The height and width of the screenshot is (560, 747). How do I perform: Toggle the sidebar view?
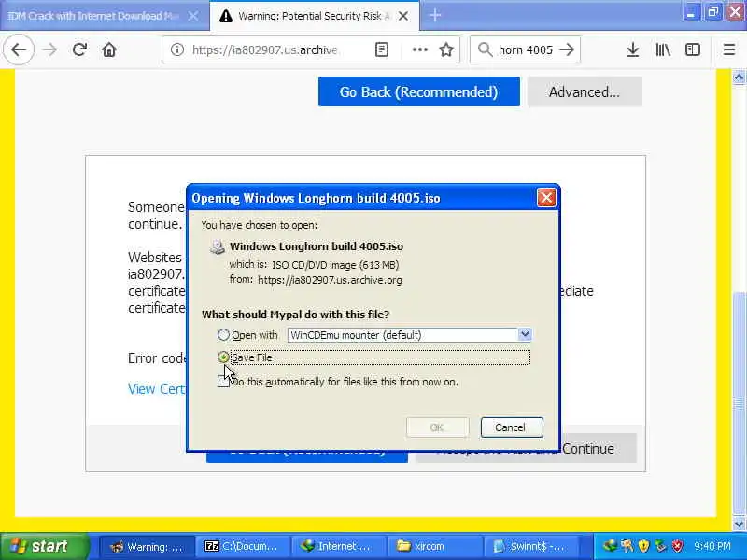tap(693, 49)
